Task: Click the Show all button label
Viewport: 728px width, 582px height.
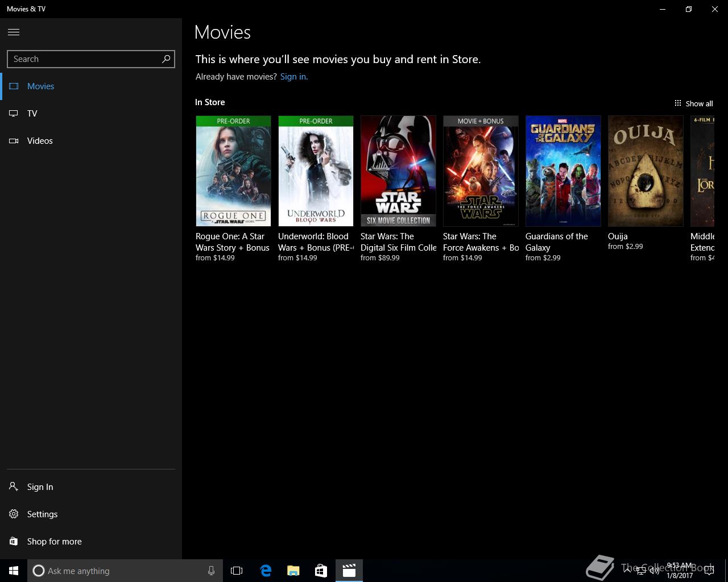Action: [x=699, y=103]
